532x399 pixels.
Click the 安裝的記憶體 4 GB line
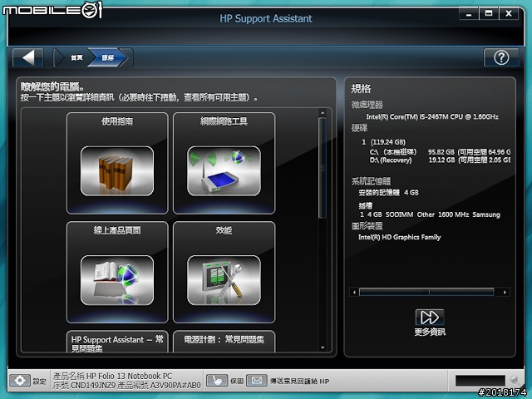click(x=388, y=193)
